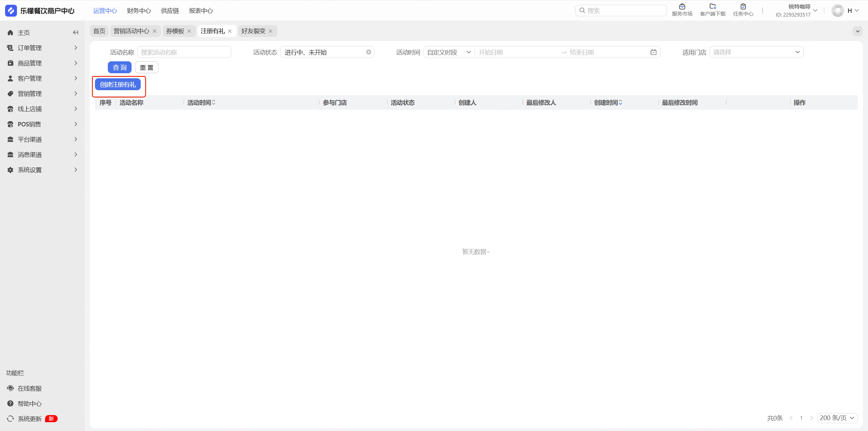The width and height of the screenshot is (868, 431).
Task: Expand 商品管理 submenu chevron
Action: tap(76, 63)
